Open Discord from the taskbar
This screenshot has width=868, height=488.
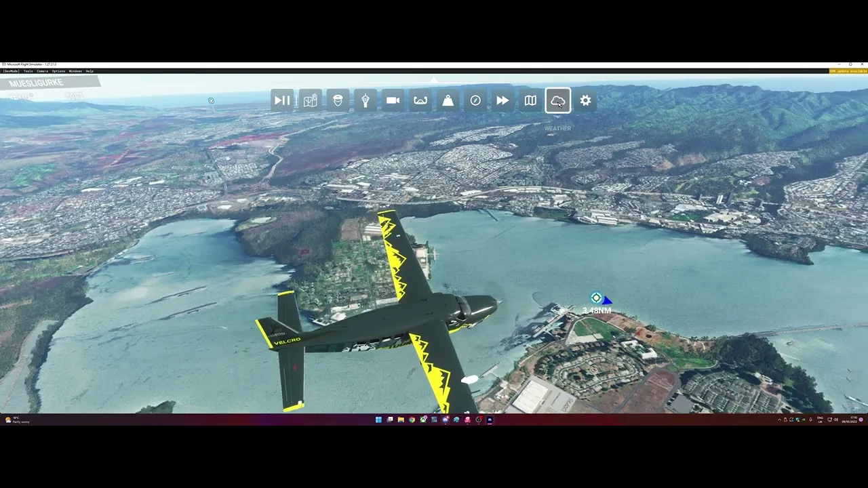click(x=445, y=420)
